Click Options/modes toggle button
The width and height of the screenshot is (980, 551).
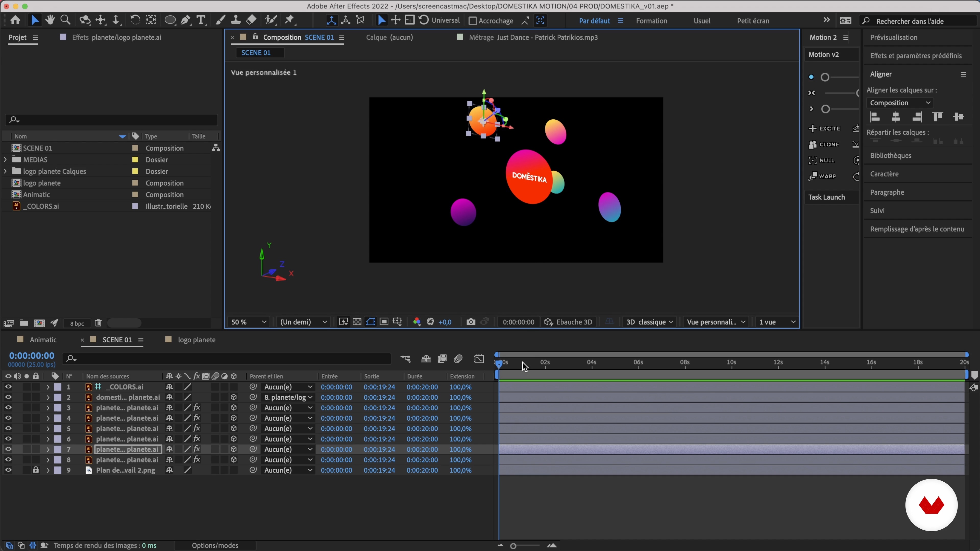click(x=215, y=545)
